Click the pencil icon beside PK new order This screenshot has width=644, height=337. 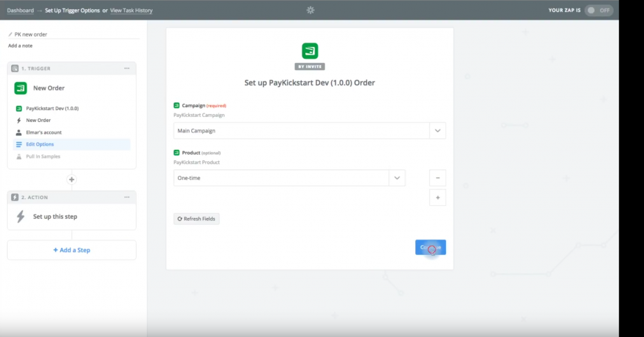coord(10,34)
